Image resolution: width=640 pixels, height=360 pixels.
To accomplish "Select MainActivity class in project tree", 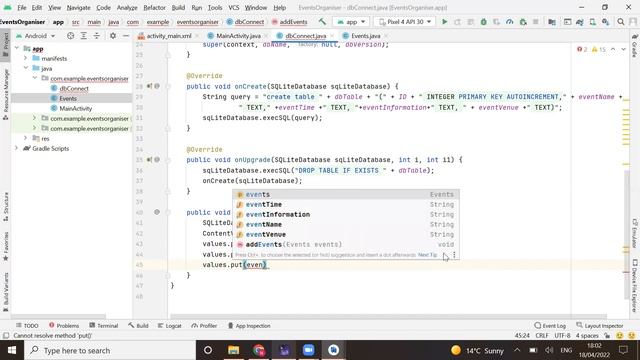I will [76, 108].
